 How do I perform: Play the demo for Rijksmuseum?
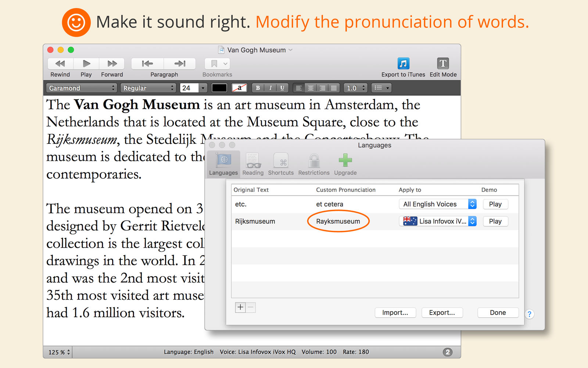[x=495, y=221]
